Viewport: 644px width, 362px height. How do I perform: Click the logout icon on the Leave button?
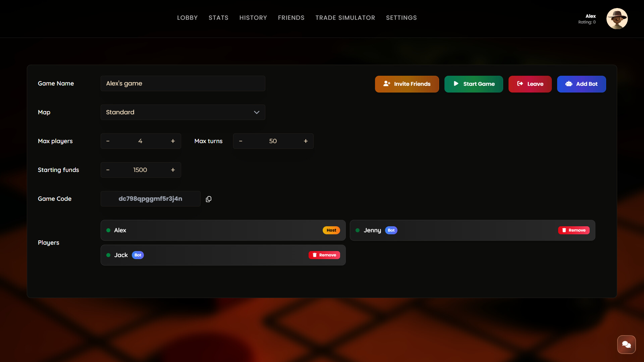pyautogui.click(x=520, y=84)
